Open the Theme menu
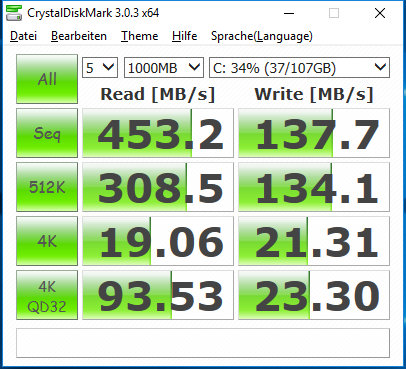The image size is (406, 369). tap(140, 36)
